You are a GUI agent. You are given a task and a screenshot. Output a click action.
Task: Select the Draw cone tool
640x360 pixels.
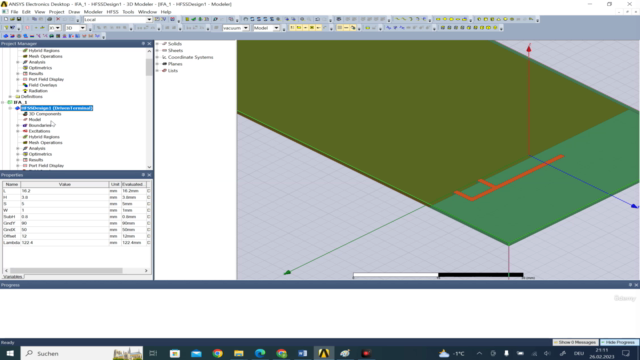pyautogui.click(x=499, y=19)
